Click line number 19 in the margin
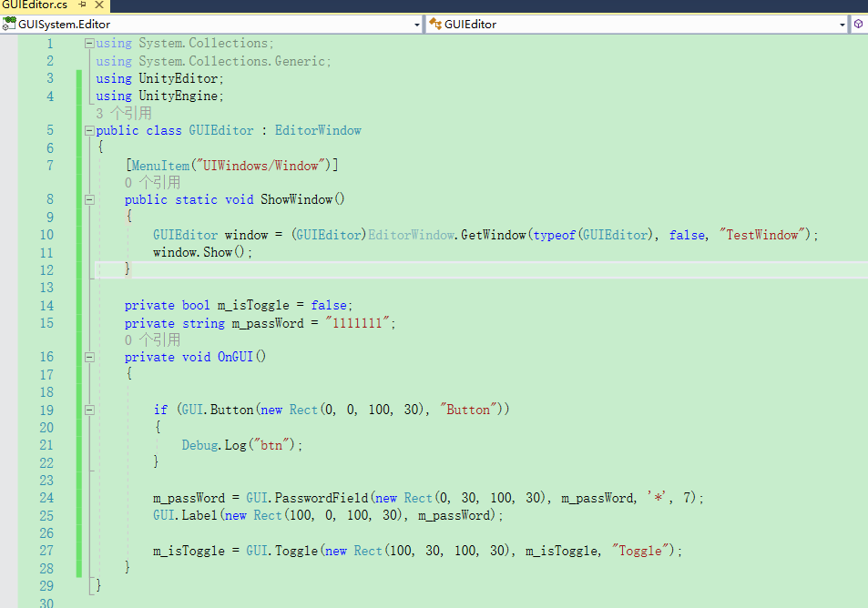 [46, 410]
